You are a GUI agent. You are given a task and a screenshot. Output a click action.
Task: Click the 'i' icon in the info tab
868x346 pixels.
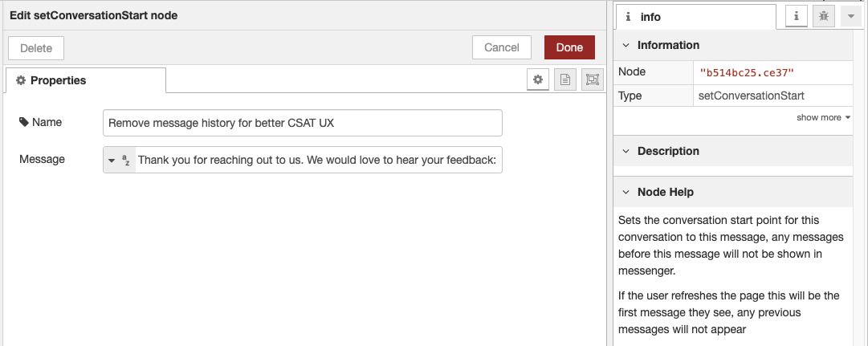[x=628, y=17]
